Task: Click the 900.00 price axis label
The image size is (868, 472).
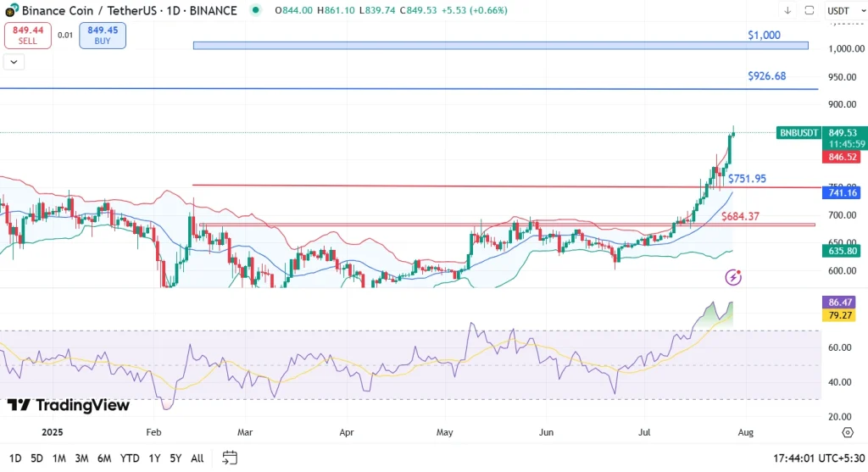Action: pos(842,104)
